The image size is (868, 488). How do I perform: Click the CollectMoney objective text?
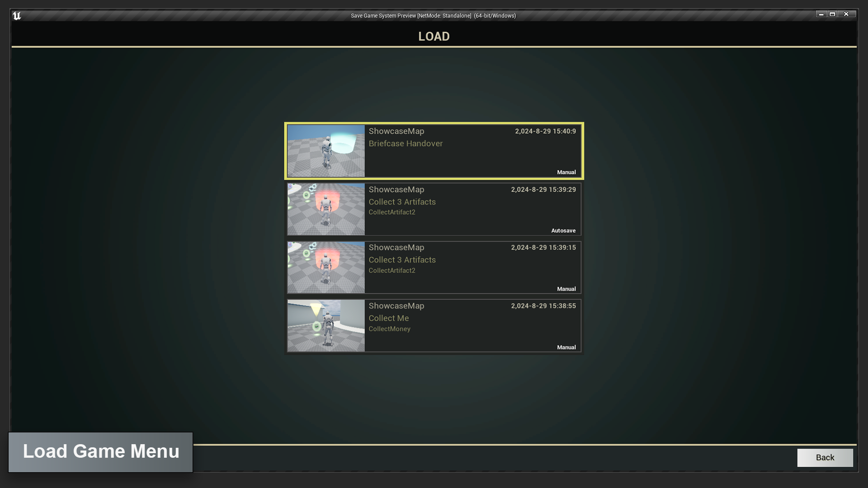[x=389, y=329]
